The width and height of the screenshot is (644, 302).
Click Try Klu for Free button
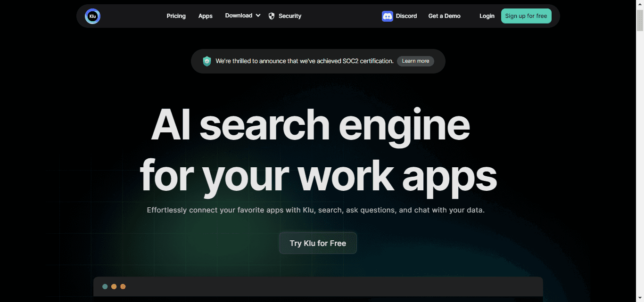click(318, 243)
